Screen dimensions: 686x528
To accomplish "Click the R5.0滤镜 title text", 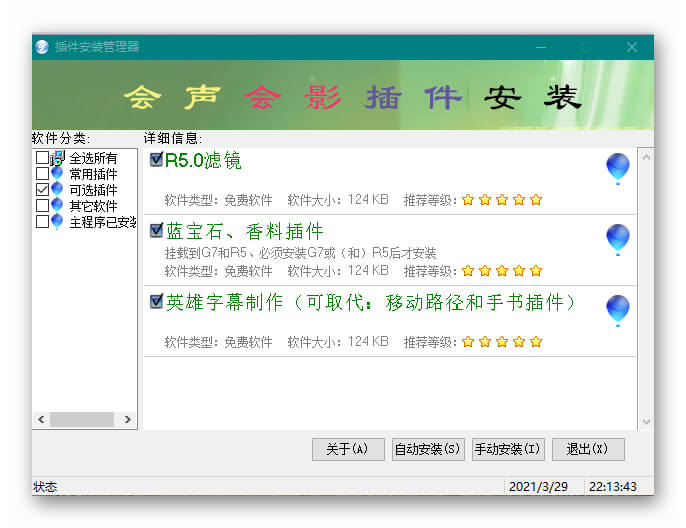I will [203, 160].
